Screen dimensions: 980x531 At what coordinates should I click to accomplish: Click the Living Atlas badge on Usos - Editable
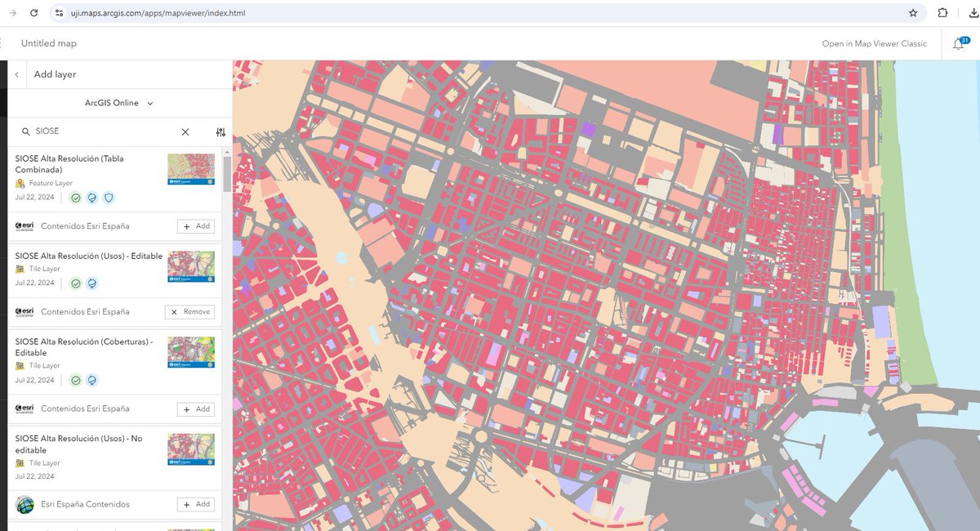tap(92, 283)
